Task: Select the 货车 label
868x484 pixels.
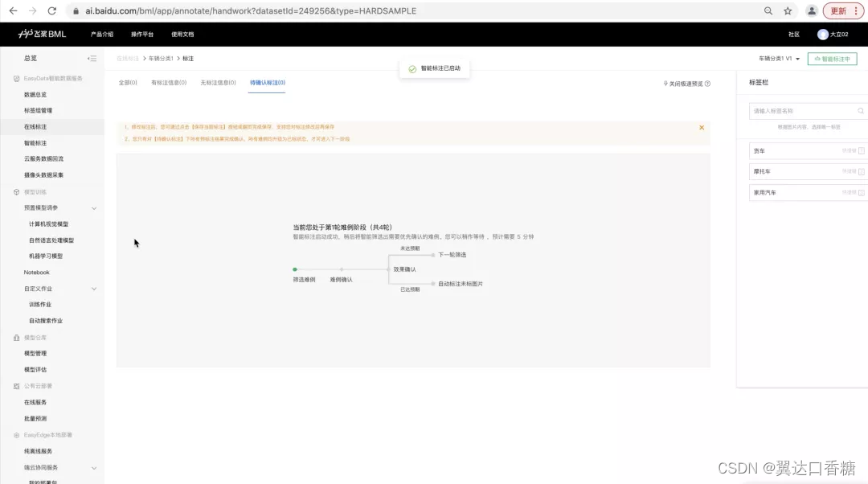Action: 807,150
